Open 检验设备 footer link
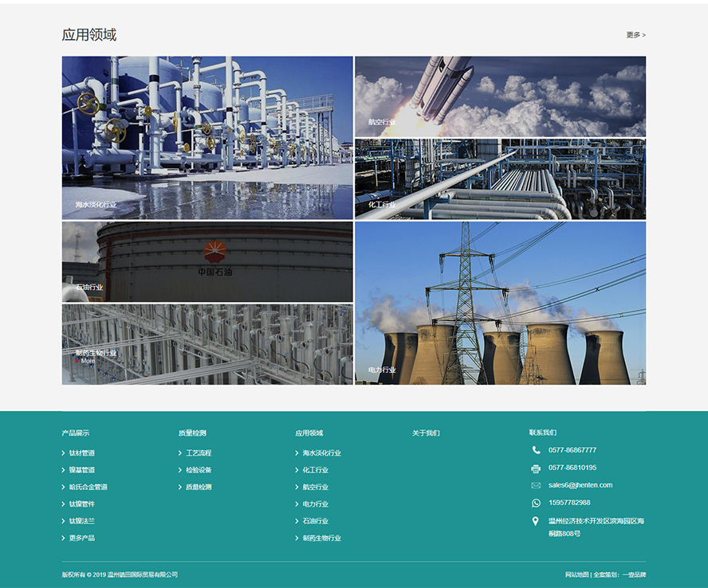708x588 pixels. (x=199, y=470)
